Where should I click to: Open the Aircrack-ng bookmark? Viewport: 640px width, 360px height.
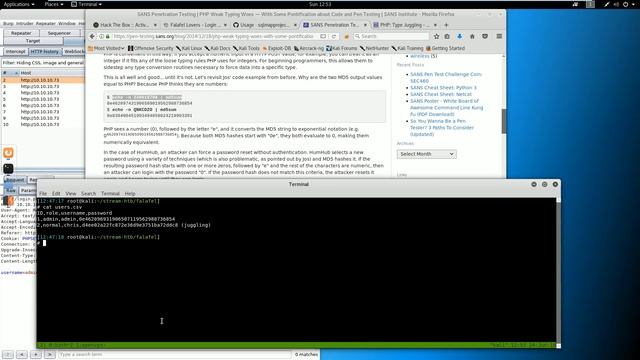tap(309, 48)
